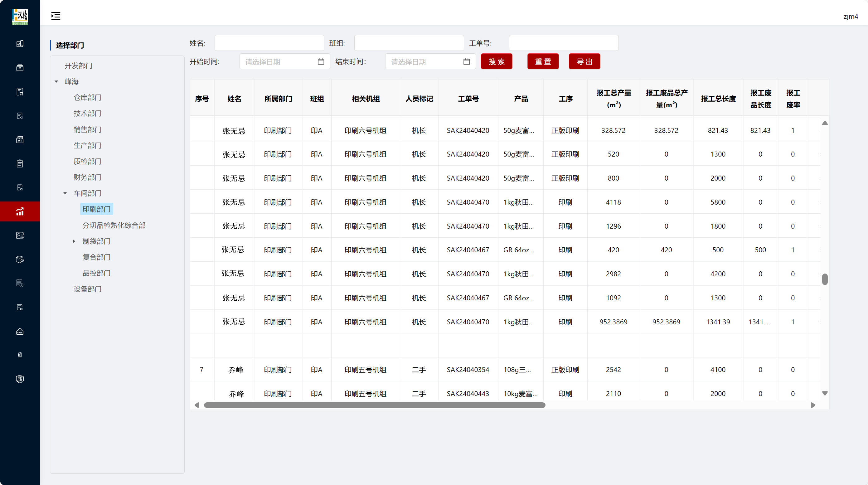This screenshot has width=868, height=485.
Task: Open the 结束时间 date picker field
Action: click(x=430, y=61)
